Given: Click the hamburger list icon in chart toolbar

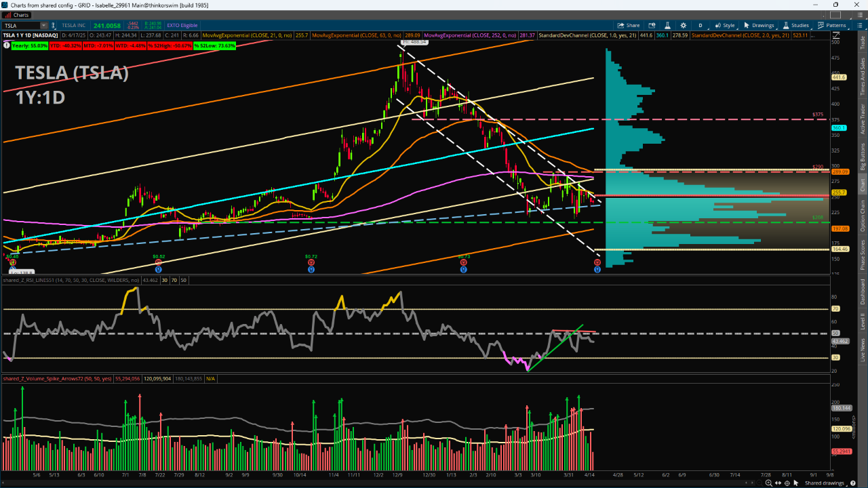Looking at the screenshot, I should click(860, 25).
